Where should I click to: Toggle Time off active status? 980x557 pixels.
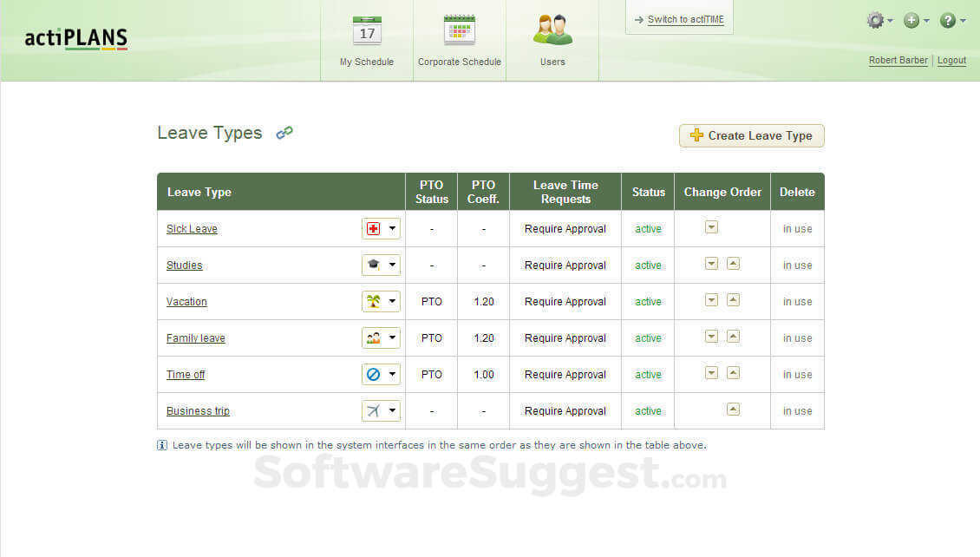click(648, 375)
